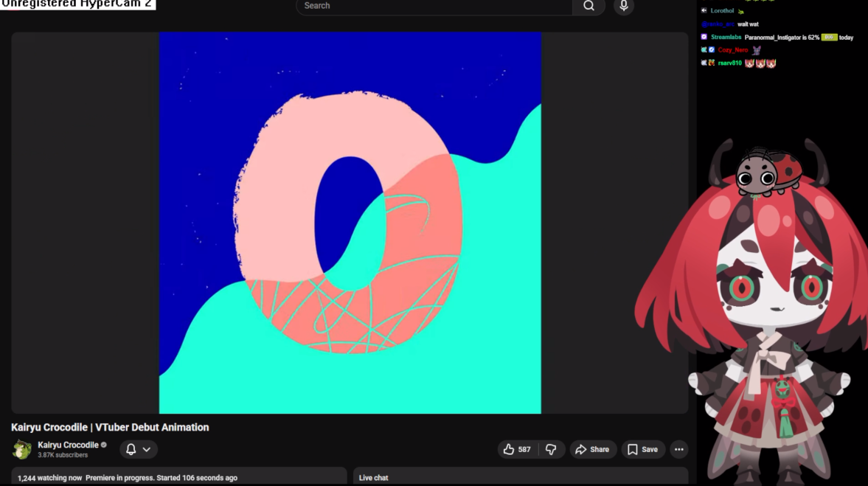Image resolution: width=868 pixels, height=486 pixels.
Task: Click the rsarv810 username in chat
Action: click(x=729, y=63)
